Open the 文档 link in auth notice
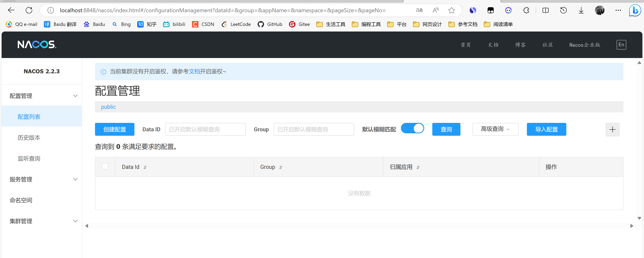The image size is (644, 258). tap(194, 72)
